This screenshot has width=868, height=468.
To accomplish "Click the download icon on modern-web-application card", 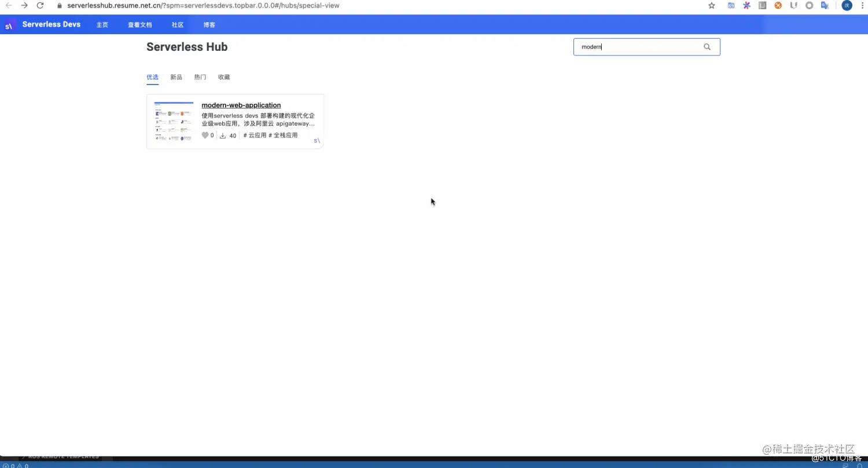I will tap(223, 135).
